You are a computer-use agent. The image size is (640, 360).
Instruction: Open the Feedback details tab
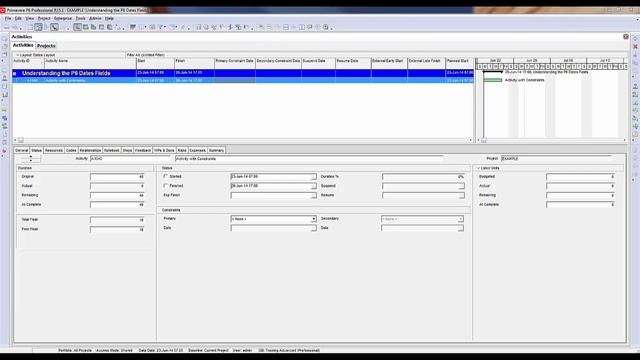tap(143, 150)
